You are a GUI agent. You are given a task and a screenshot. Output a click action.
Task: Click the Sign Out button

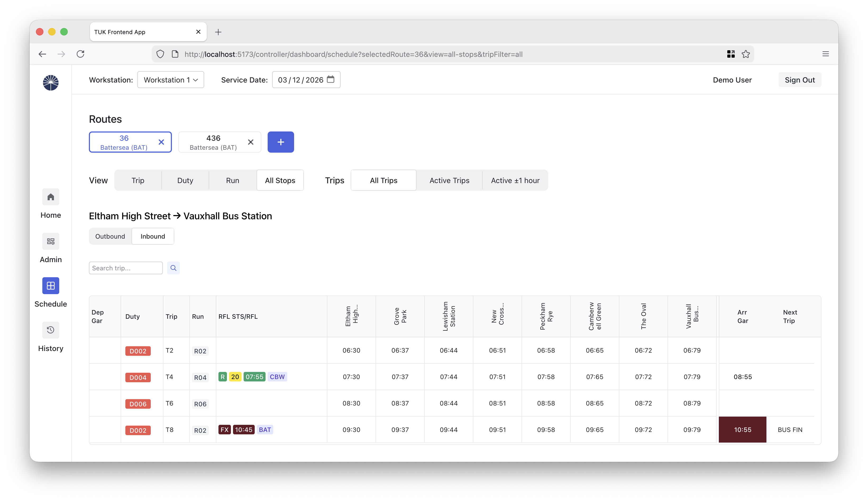(x=800, y=80)
